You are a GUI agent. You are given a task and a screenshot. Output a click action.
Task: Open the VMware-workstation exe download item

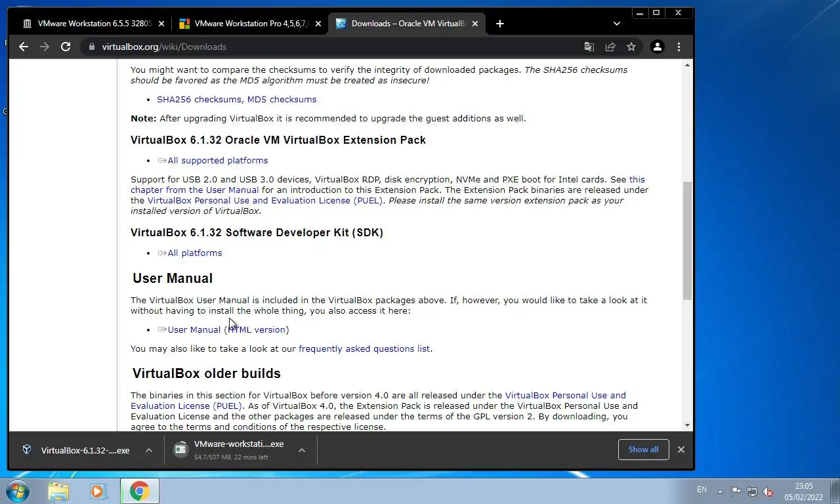coord(230,450)
